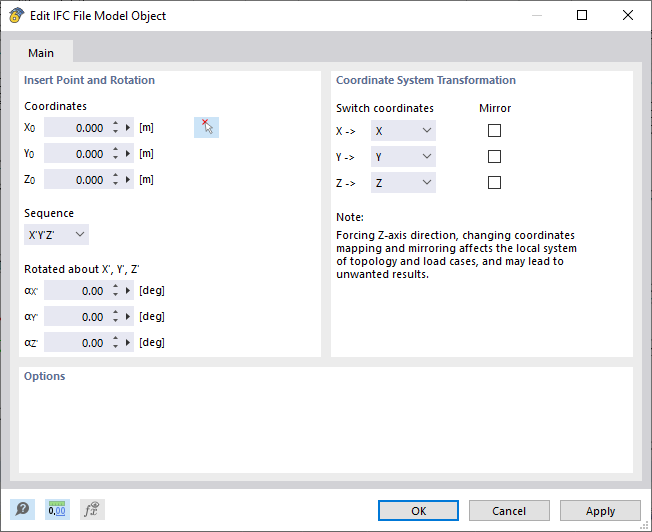Expand the Sequence X'Y'Z' dropdown

coord(56,234)
